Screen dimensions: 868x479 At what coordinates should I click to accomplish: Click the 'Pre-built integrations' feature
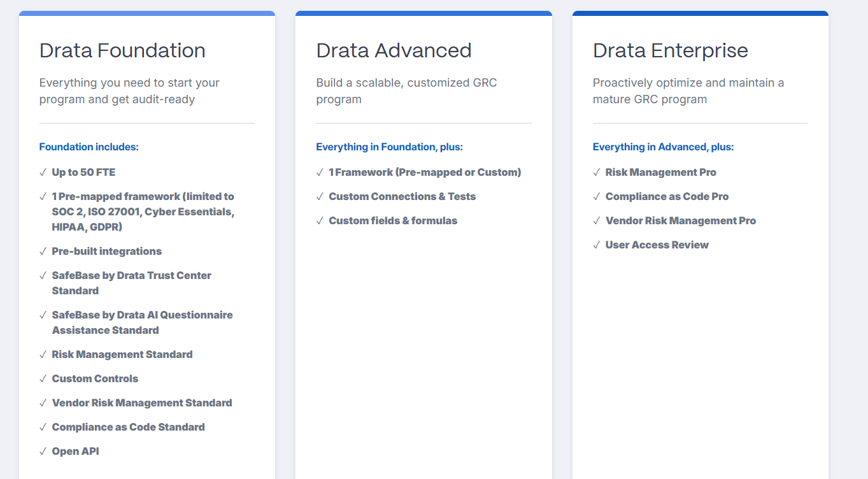107,251
